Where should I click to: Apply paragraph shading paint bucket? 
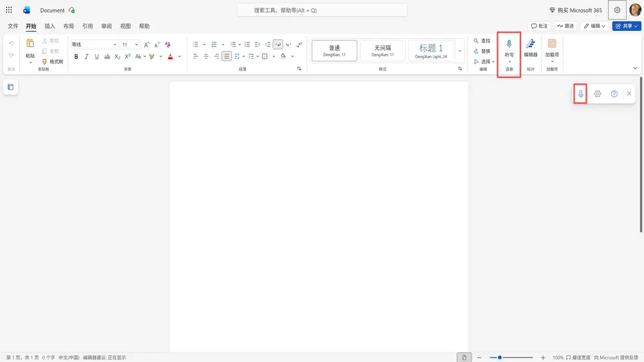pos(283,56)
